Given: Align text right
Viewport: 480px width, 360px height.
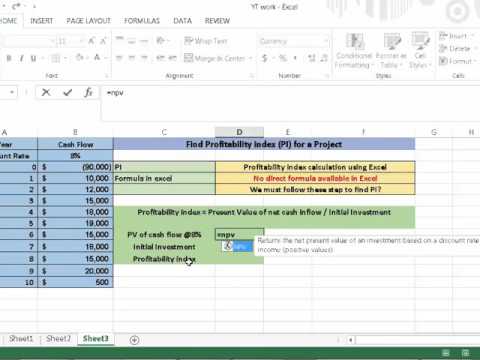Looking at the screenshot, I should 144,58.
